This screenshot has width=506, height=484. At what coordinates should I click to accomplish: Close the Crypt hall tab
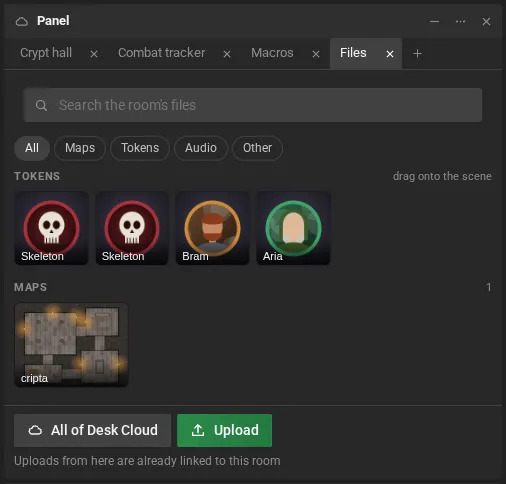(x=94, y=54)
